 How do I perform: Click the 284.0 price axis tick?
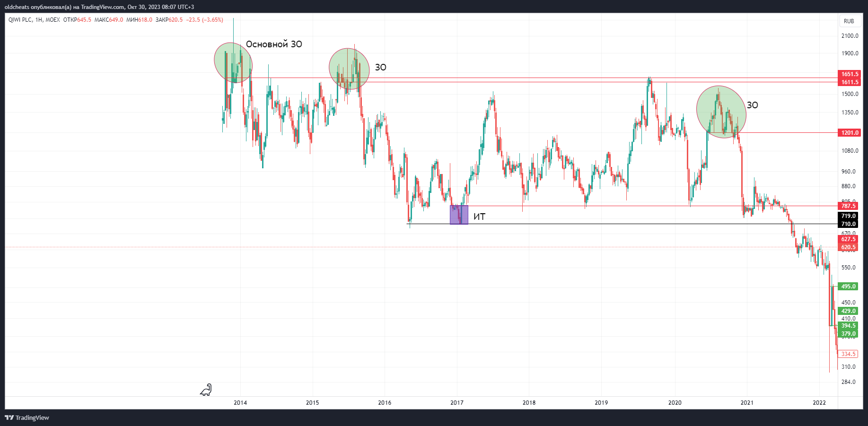(849, 382)
